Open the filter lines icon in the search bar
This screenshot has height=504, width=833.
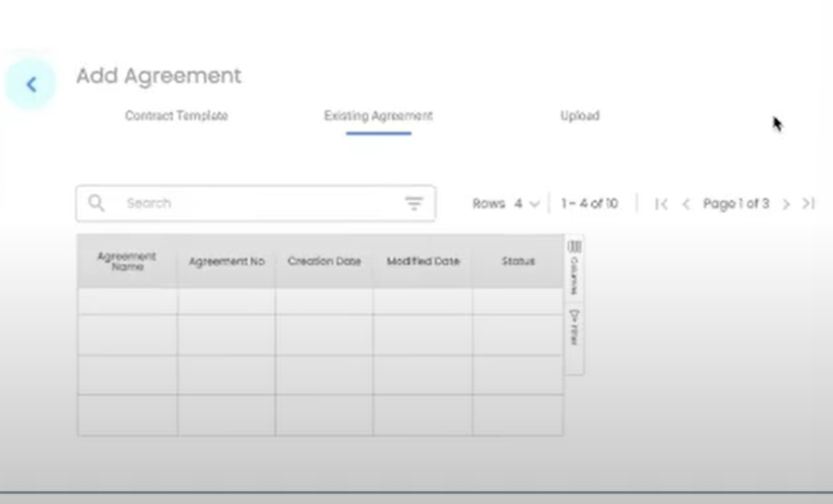[x=413, y=204]
